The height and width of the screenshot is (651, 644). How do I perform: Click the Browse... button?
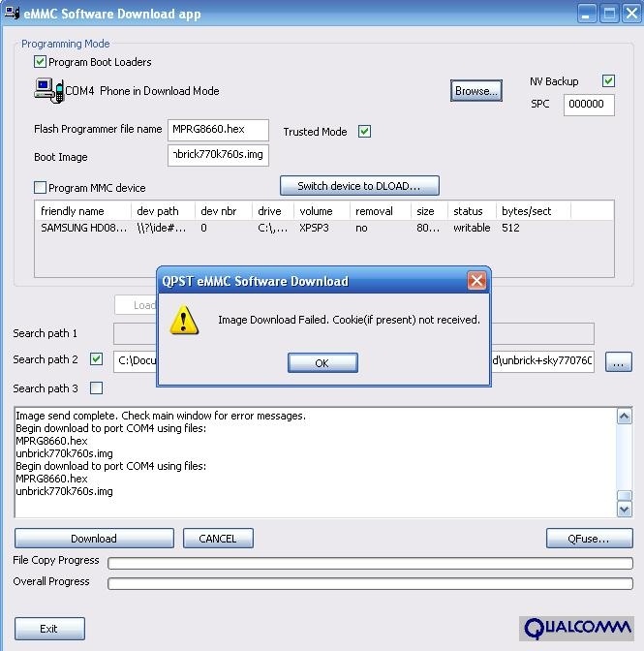475,90
